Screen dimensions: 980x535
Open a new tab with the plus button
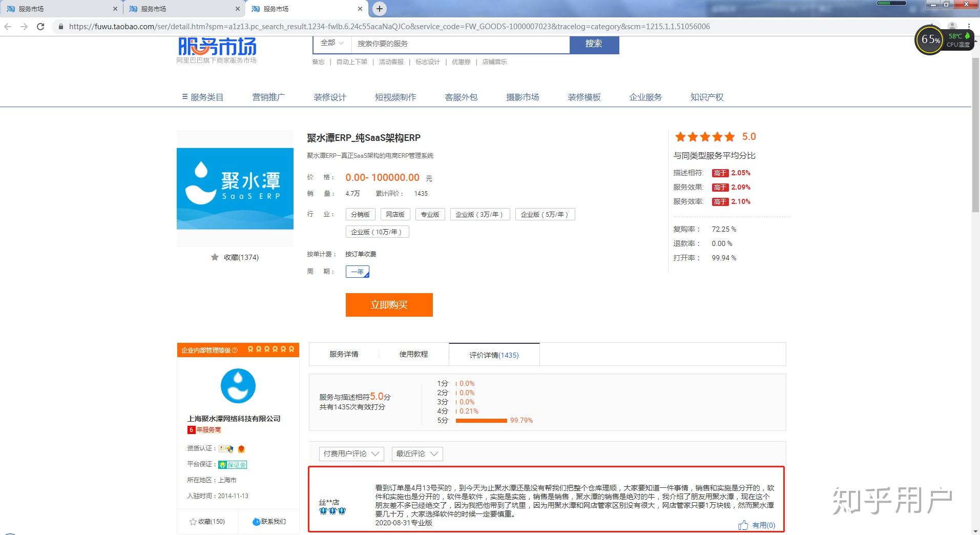click(x=379, y=9)
